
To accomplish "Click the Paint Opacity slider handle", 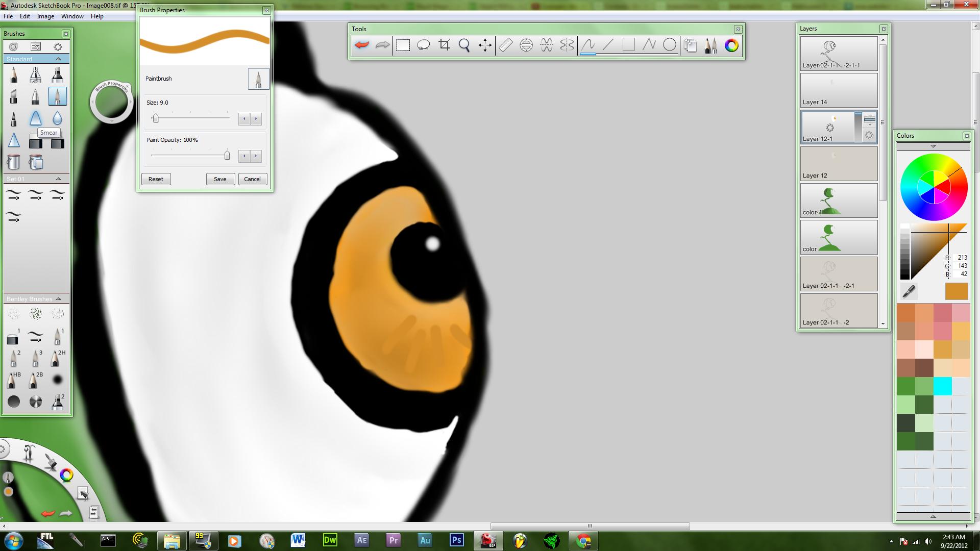I will coord(227,156).
